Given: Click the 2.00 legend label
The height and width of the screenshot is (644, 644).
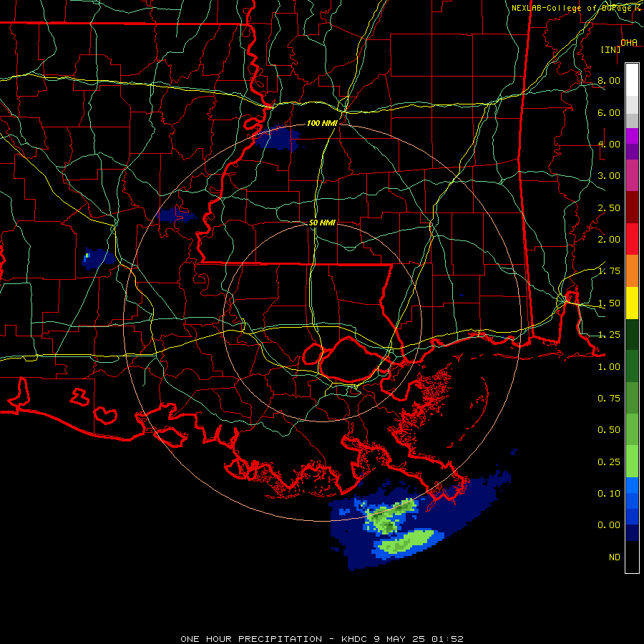Looking at the screenshot, I should tap(609, 240).
